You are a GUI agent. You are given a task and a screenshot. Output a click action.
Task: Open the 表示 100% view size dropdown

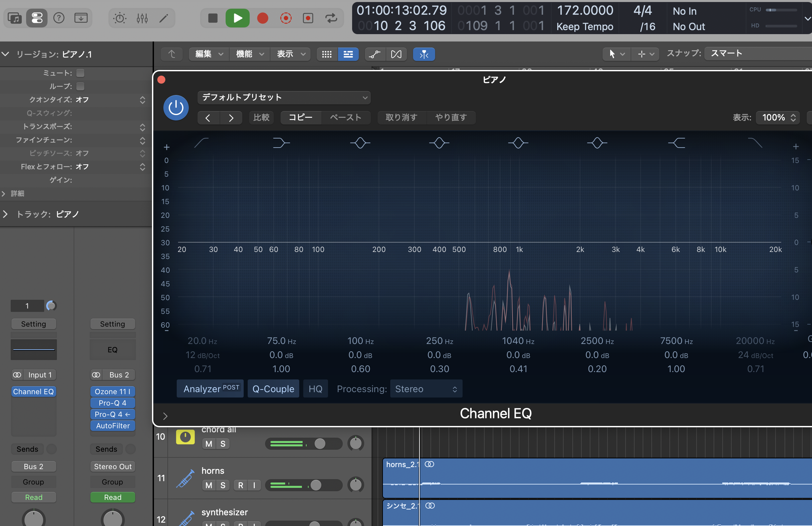[778, 117]
